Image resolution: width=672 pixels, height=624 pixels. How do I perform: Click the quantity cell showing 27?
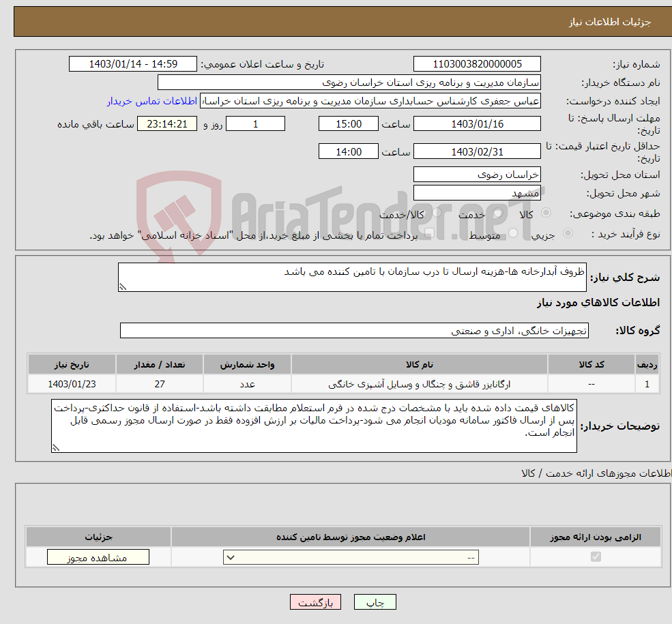160,384
